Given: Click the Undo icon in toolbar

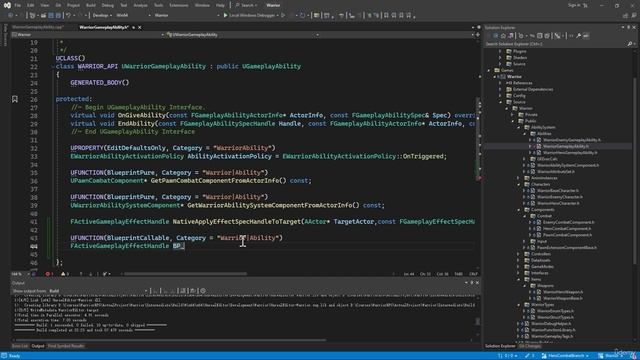Looking at the screenshot, I should point(69,16).
